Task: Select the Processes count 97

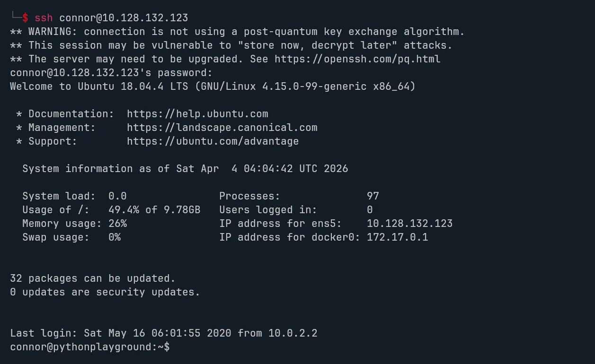Action: tap(373, 196)
